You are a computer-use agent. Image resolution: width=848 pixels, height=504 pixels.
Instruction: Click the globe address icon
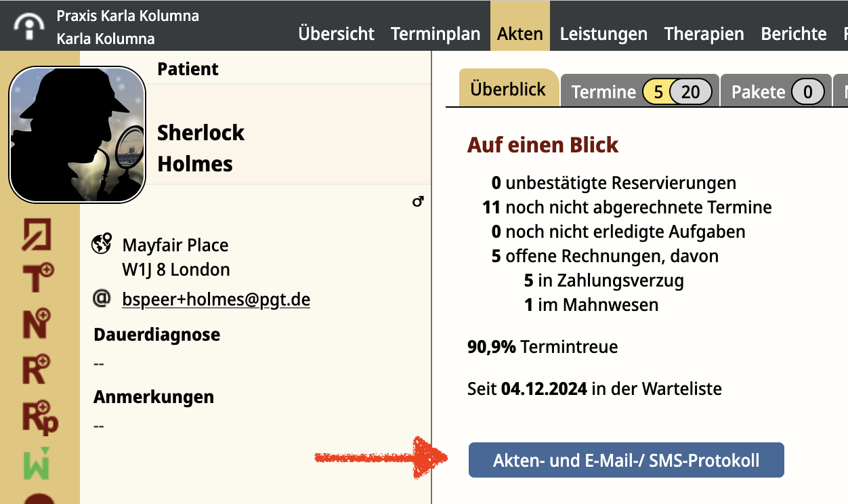click(102, 244)
